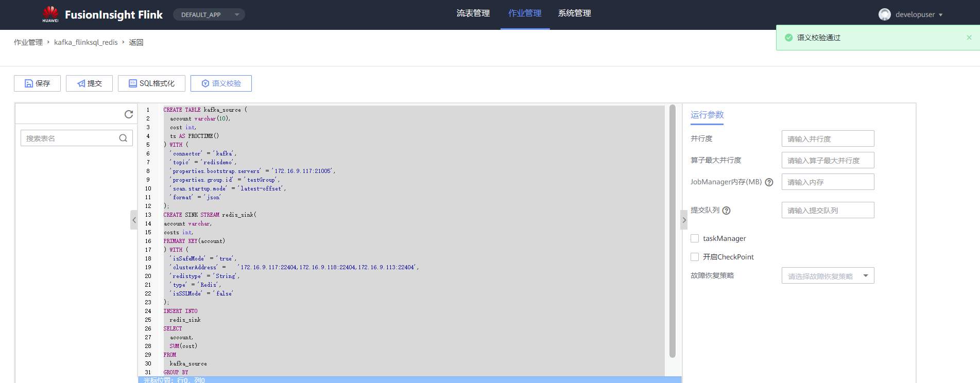Click line number 31 in the gutter
Screen dimensions: 980x383
148,372
